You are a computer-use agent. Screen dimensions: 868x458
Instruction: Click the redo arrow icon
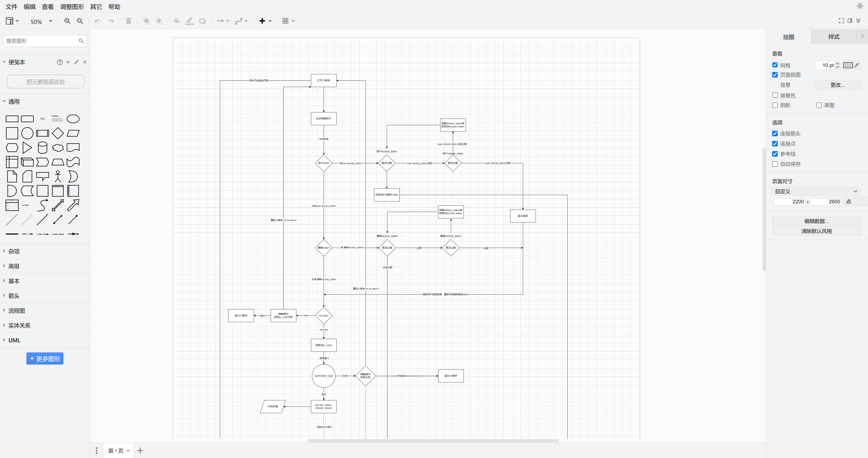110,21
